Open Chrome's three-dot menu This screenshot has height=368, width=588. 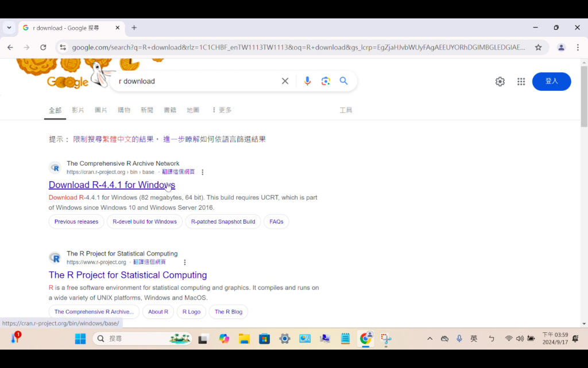[578, 47]
